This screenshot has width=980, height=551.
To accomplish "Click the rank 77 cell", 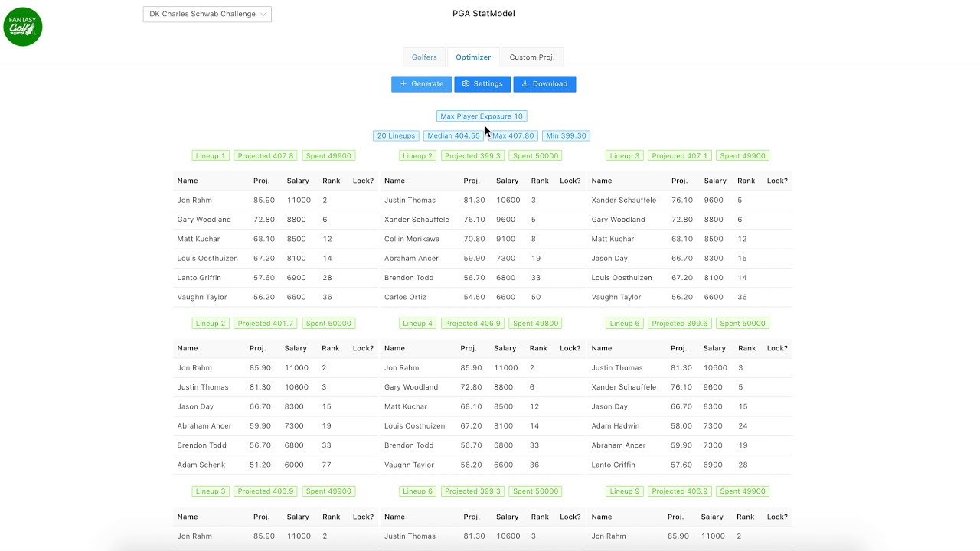I will tap(327, 465).
